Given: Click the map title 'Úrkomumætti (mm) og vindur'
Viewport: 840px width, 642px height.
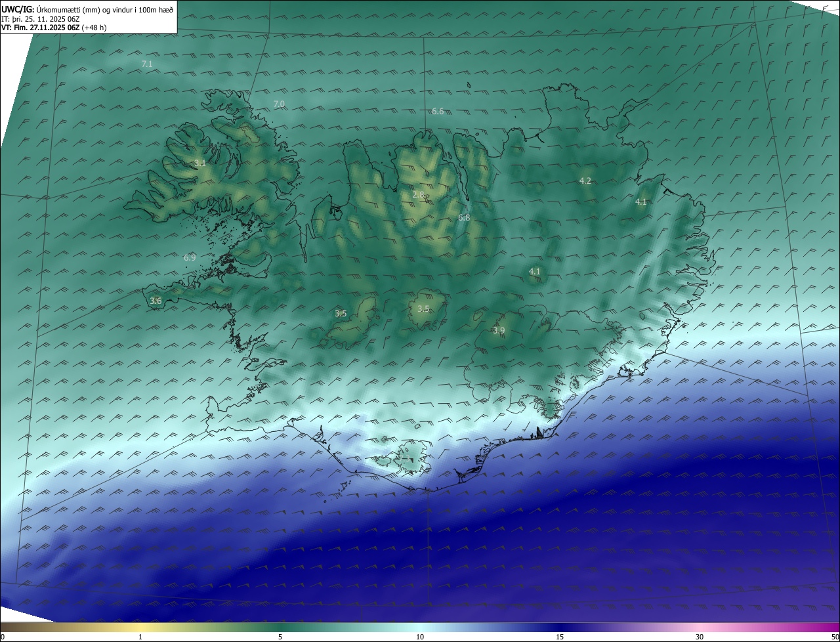Looking at the screenshot, I should tap(85, 10).
